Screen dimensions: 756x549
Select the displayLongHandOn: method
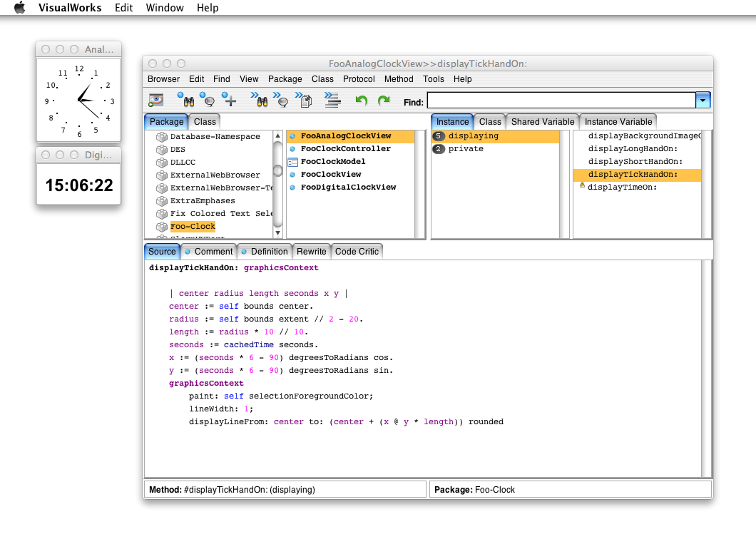tap(638, 149)
